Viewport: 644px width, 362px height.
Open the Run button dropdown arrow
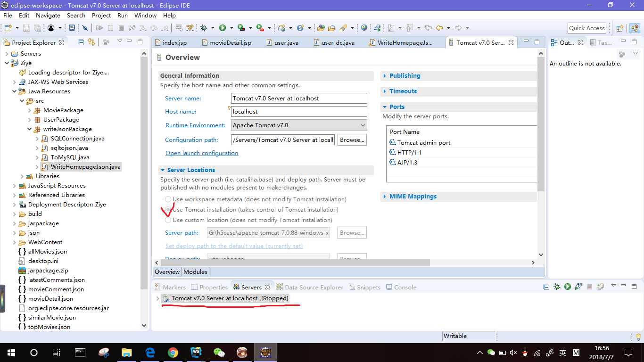point(231,28)
